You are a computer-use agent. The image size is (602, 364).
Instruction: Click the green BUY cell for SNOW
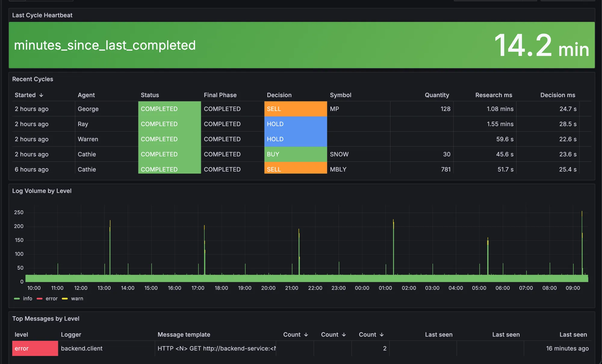296,154
